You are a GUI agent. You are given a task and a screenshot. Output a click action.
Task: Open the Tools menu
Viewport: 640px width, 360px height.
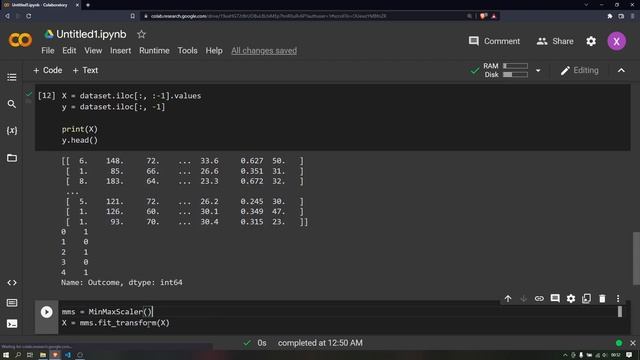coord(187,51)
